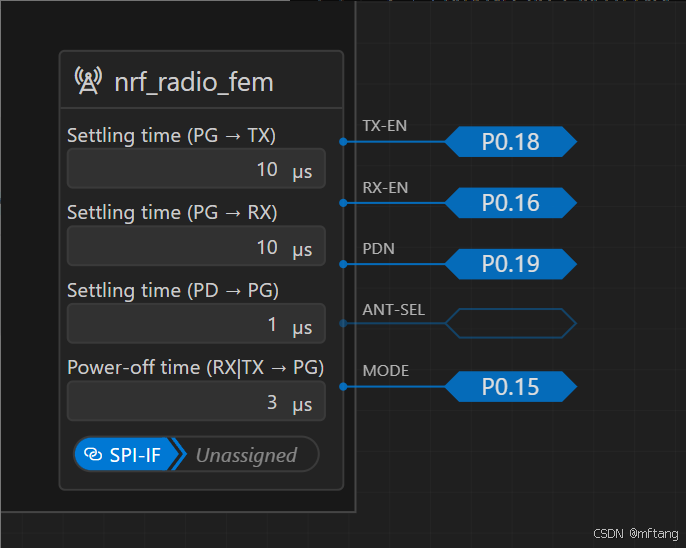The height and width of the screenshot is (548, 686).
Task: Click the TX-EN signal label
Action: click(x=385, y=126)
